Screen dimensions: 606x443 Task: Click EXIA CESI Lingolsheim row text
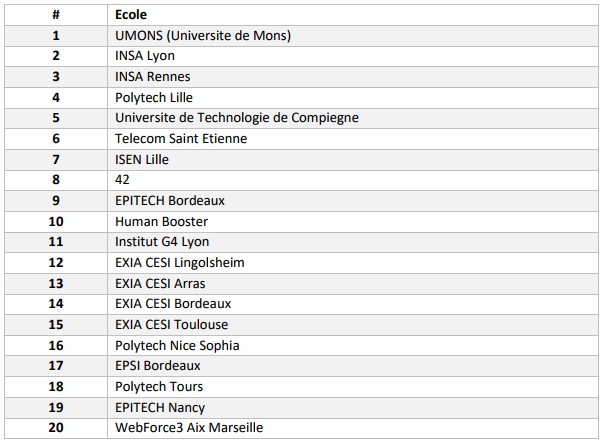[180, 263]
